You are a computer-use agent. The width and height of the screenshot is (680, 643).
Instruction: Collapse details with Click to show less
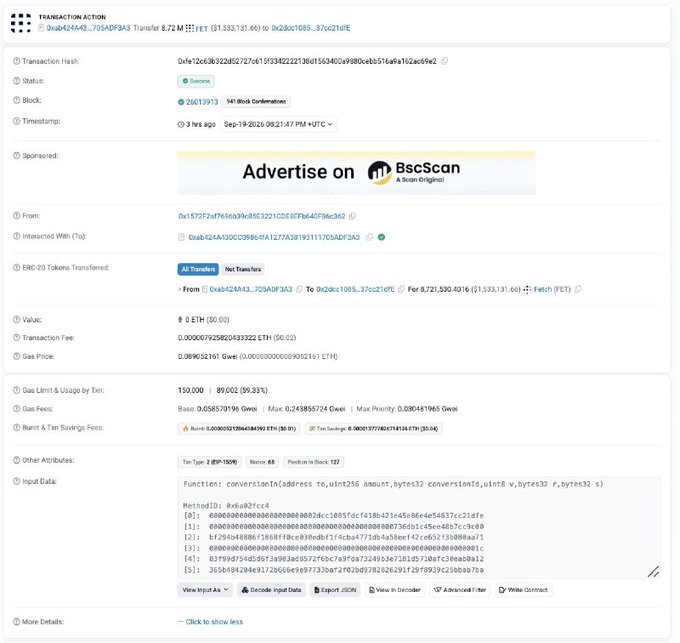click(x=210, y=622)
